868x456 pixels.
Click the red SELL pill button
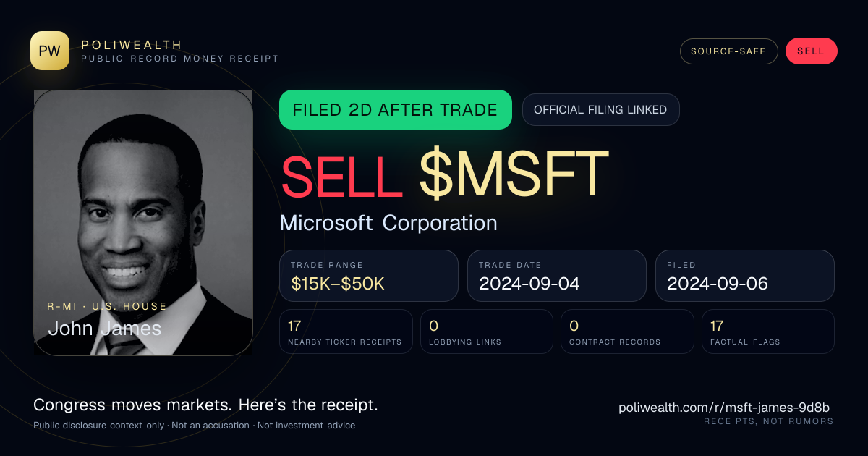point(811,51)
